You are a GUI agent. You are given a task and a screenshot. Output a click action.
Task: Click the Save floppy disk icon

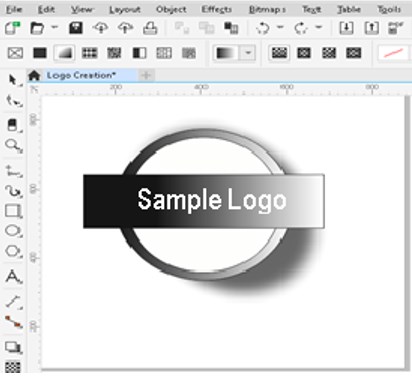click(x=76, y=28)
